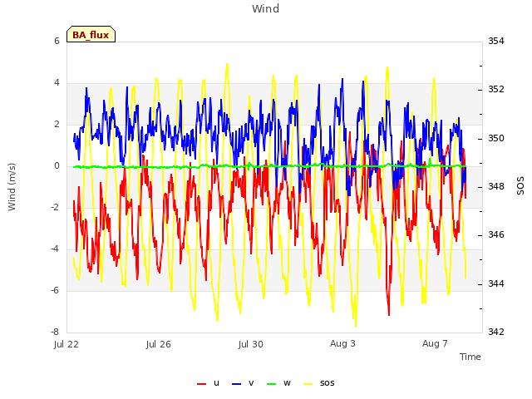Click the 'sos' right axis label
The width and height of the screenshot is (532, 399).
(520, 186)
